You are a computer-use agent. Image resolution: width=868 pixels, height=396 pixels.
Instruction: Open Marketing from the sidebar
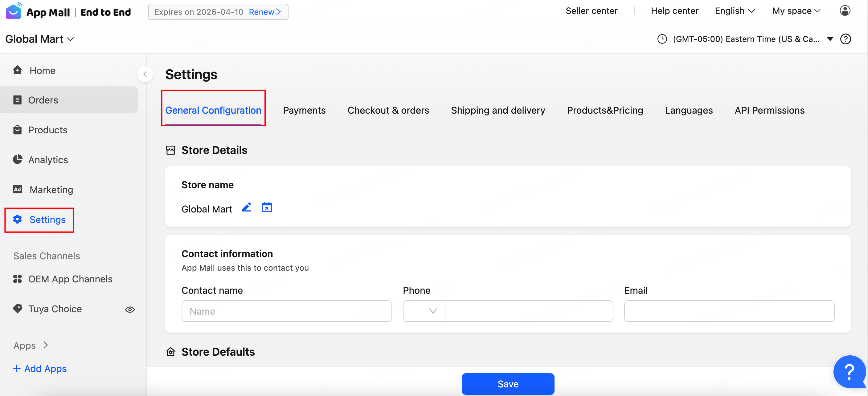point(51,190)
